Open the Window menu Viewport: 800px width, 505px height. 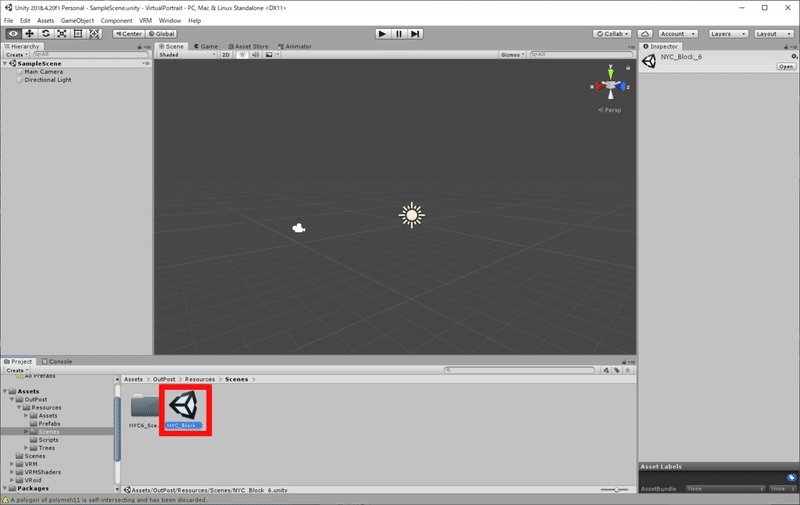coord(170,20)
